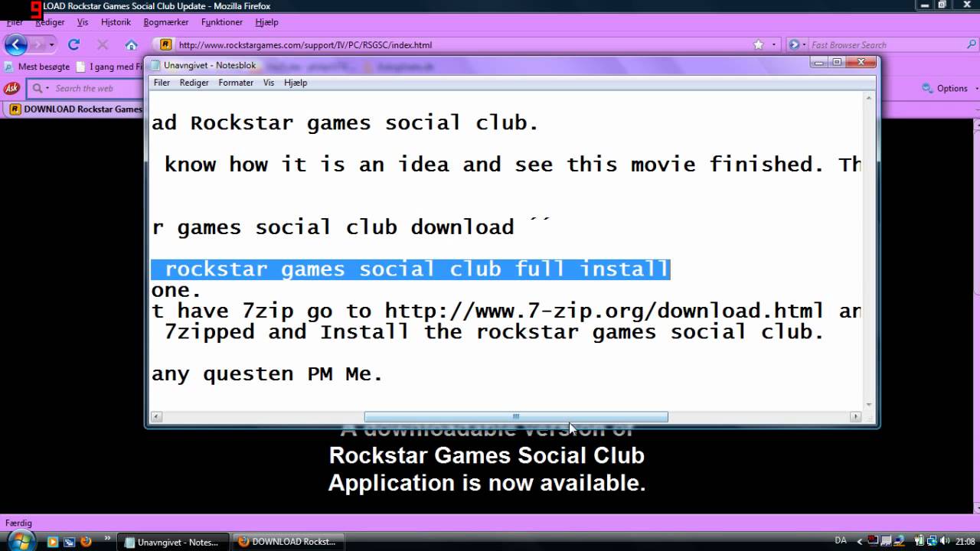The image size is (980, 551).
Task: Open the Windows Start orb
Action: (x=20, y=540)
